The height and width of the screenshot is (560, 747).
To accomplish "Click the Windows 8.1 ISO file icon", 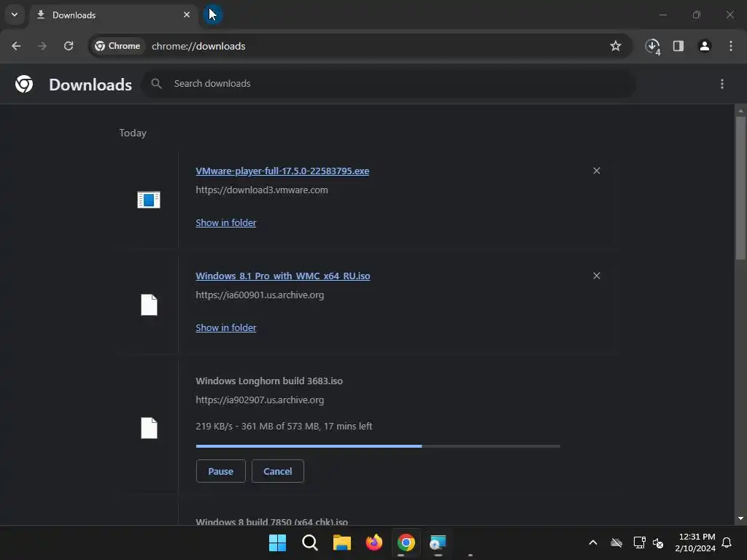I will pos(149,305).
